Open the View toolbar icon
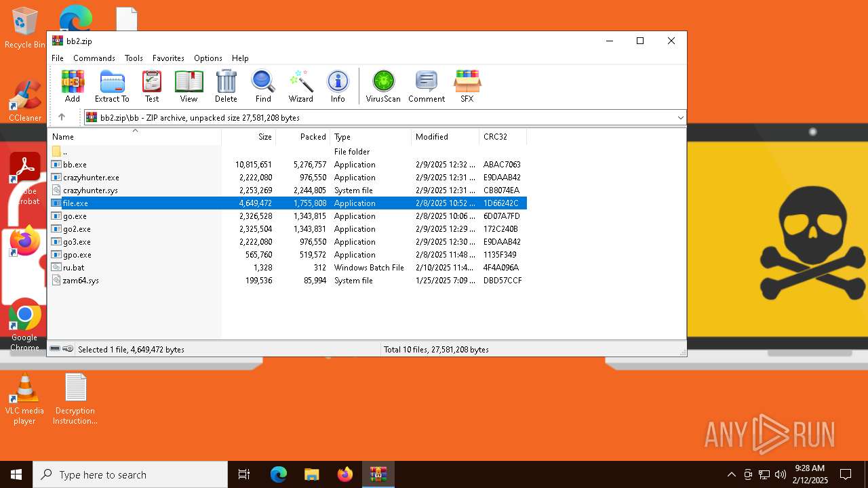This screenshot has height=488, width=868. click(189, 86)
